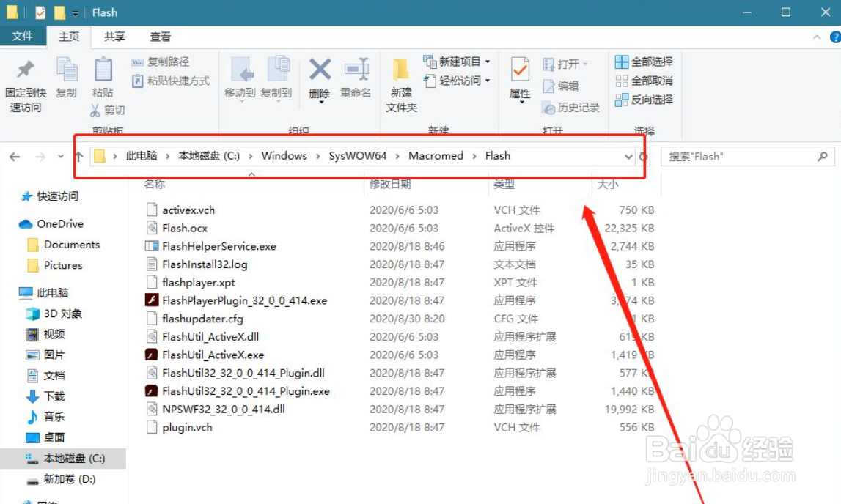Open the Help question mark icon
This screenshot has width=841, height=504.
tap(835, 37)
